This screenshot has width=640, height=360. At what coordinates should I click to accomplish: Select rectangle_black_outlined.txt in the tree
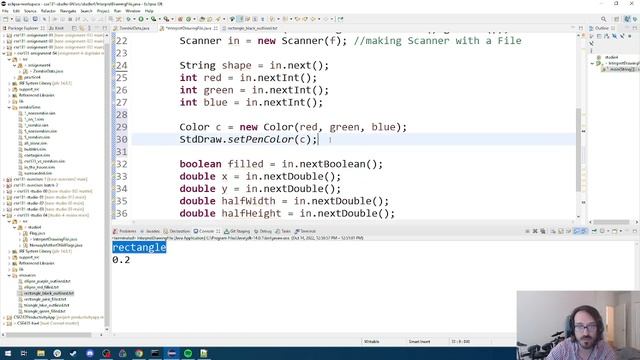coord(48,293)
